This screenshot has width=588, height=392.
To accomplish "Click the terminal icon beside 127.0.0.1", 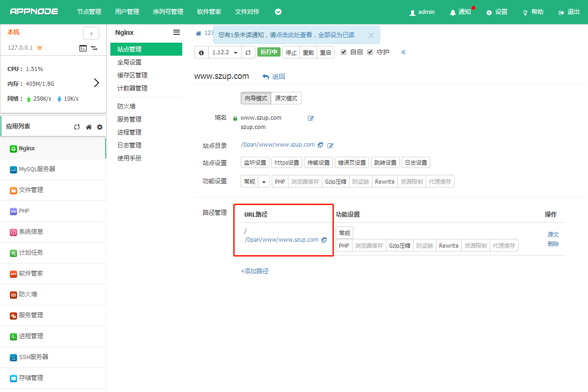I will [x=83, y=48].
